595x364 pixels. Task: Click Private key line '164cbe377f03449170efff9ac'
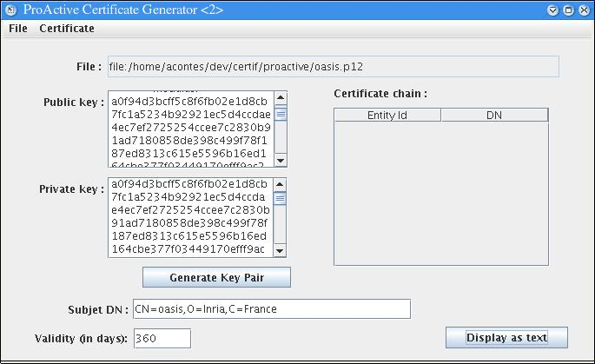point(188,249)
